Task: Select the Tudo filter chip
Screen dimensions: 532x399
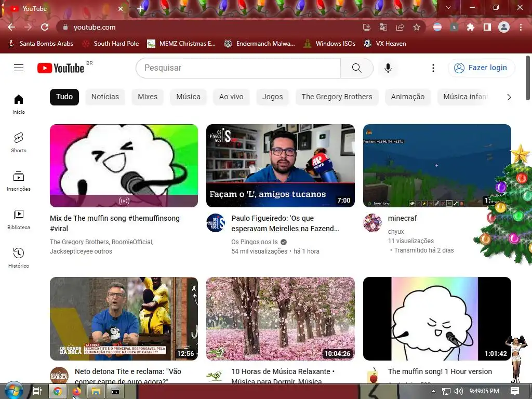Action: pos(64,97)
